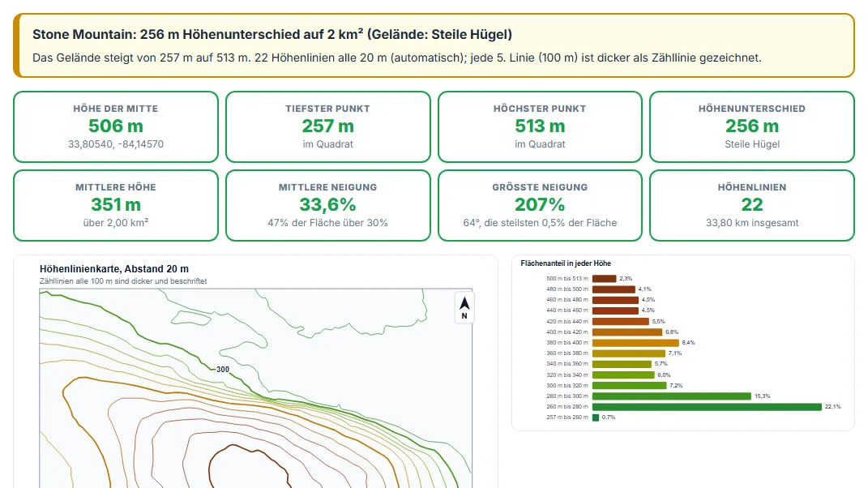Viewport: 868px width, 488px height.
Task: Click the "15,3%" bar value label
Action: click(763, 396)
